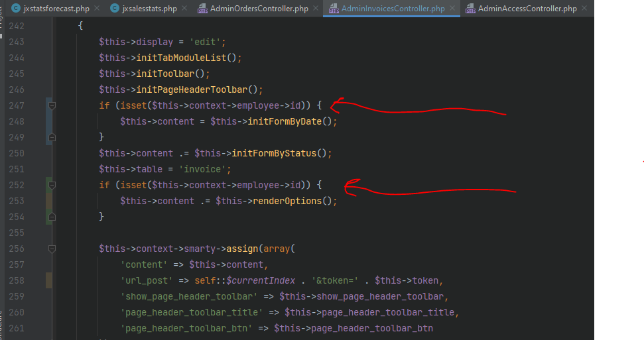
Task: Click the jxsalesstats.php class file icon
Action: 115,8
